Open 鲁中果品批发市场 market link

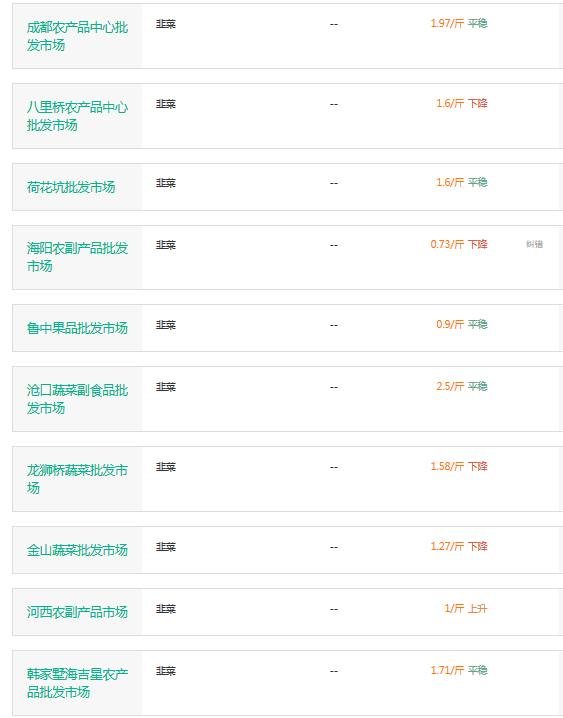(77, 328)
